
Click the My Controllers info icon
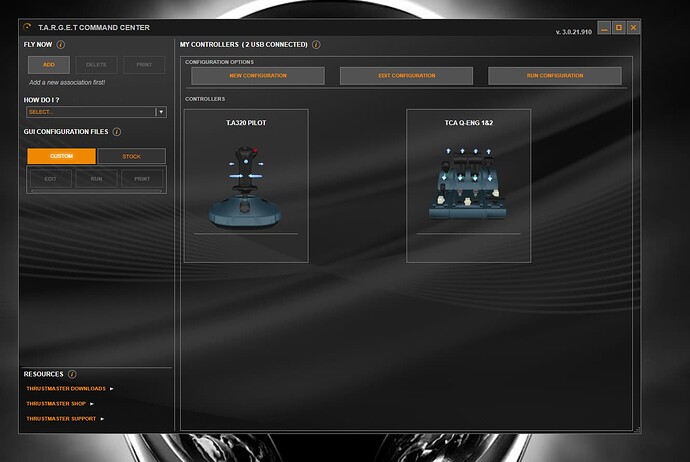coord(316,44)
